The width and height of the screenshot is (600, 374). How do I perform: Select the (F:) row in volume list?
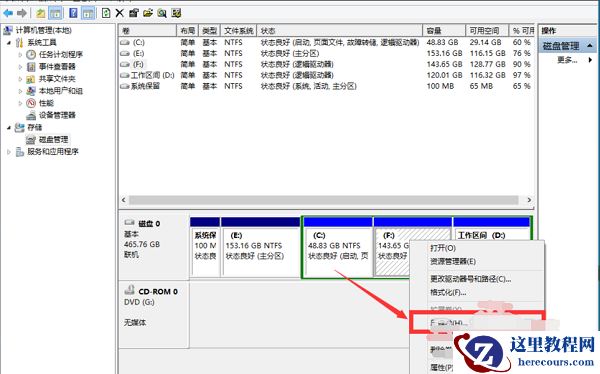pyautogui.click(x=326, y=64)
